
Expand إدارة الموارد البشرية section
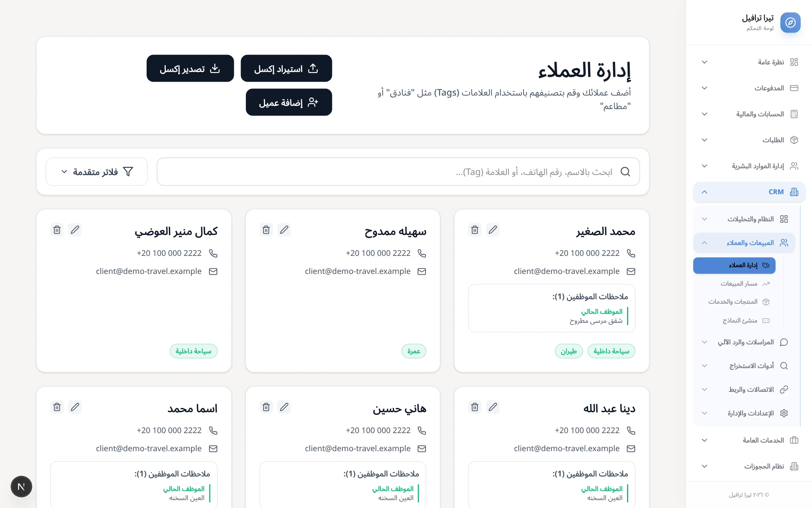click(749, 166)
